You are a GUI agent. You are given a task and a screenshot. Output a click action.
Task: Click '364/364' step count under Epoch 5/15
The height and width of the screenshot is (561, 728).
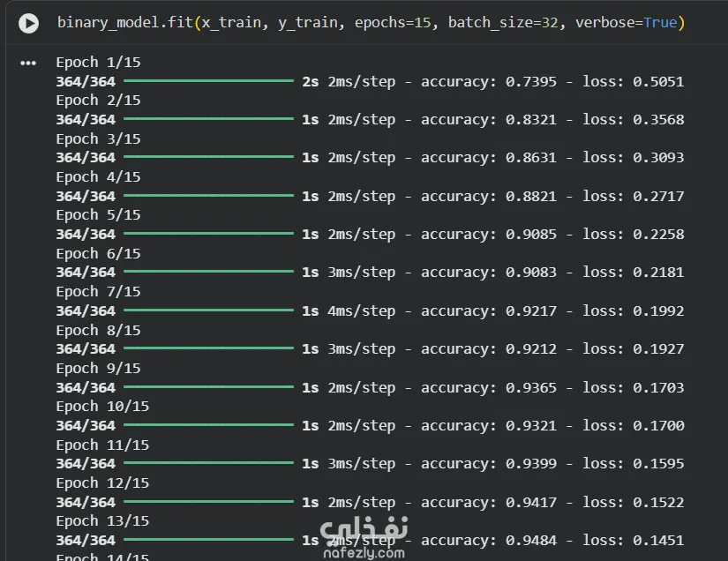[x=86, y=235]
